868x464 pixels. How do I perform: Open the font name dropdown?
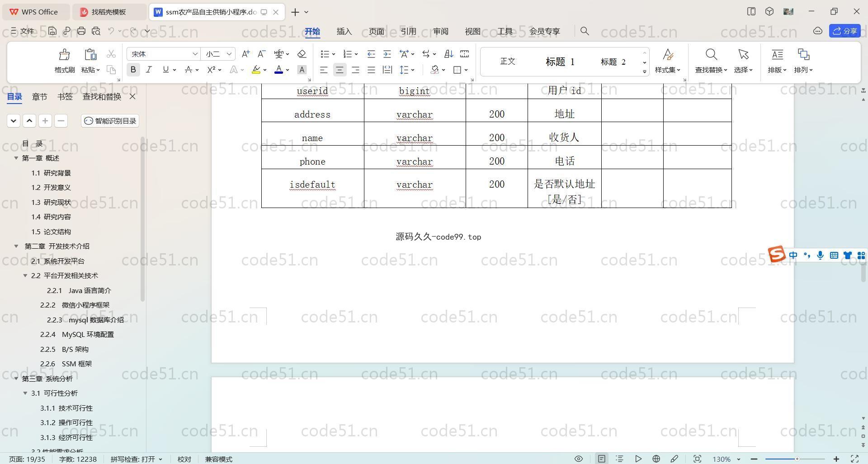pyautogui.click(x=195, y=54)
